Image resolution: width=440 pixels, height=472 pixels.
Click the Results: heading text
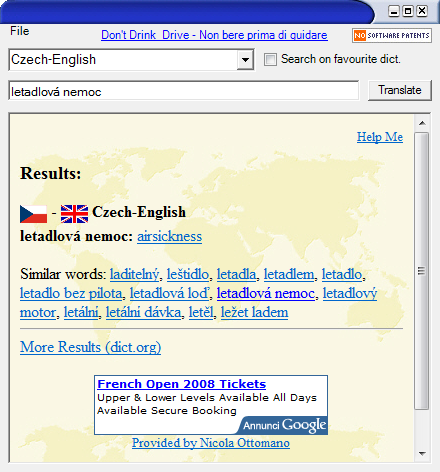coord(51,174)
